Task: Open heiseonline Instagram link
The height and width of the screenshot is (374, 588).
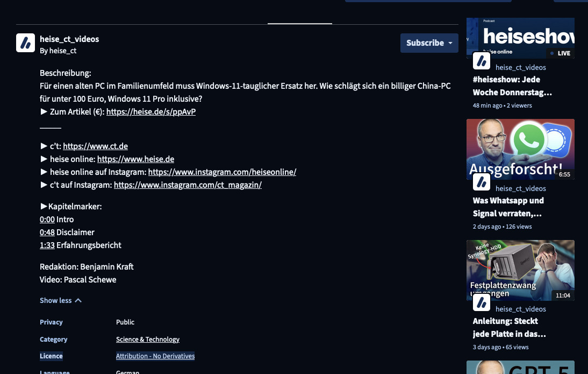Action: click(x=222, y=172)
